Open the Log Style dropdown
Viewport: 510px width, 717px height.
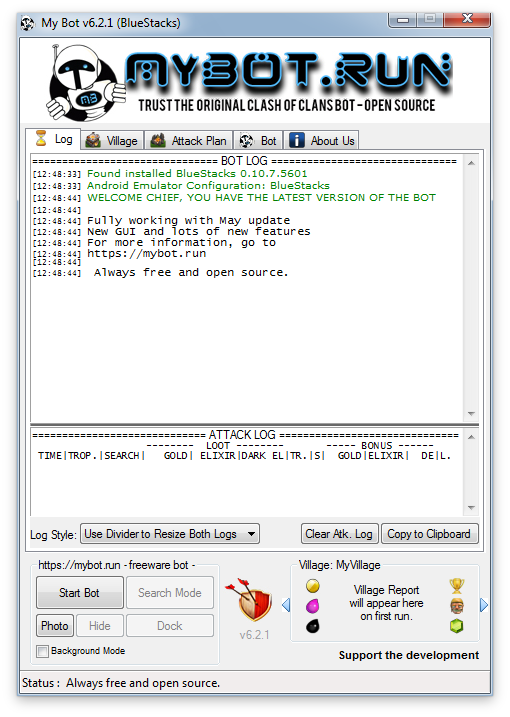pyautogui.click(x=170, y=534)
